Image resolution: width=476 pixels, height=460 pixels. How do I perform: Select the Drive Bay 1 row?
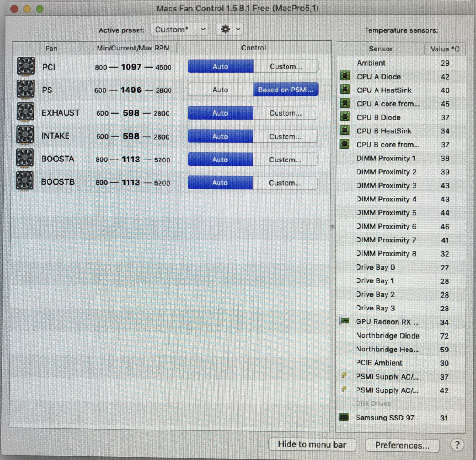[x=401, y=281]
